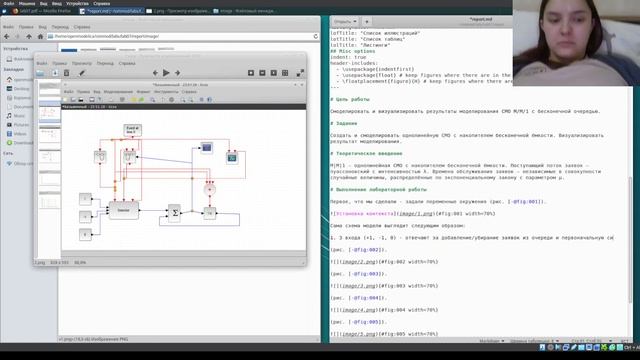Image resolution: width=640 pixels, height=360 pixels.
Task: Open Music in file manager sidebar
Action: [16, 116]
